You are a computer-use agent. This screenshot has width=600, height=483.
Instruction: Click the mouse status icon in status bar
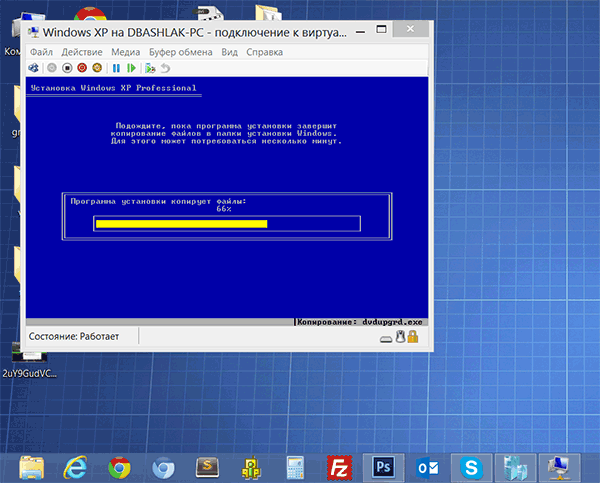pyautogui.click(x=400, y=336)
